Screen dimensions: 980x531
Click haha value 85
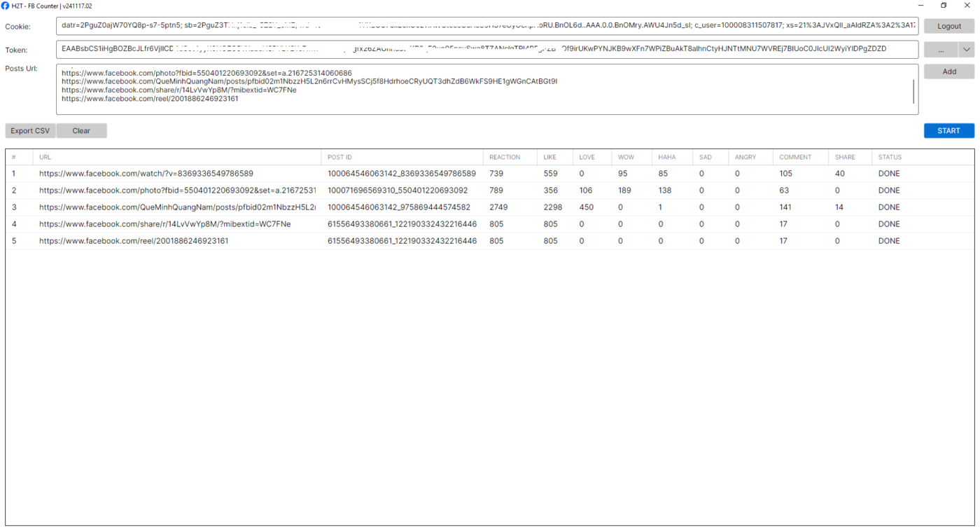click(663, 174)
